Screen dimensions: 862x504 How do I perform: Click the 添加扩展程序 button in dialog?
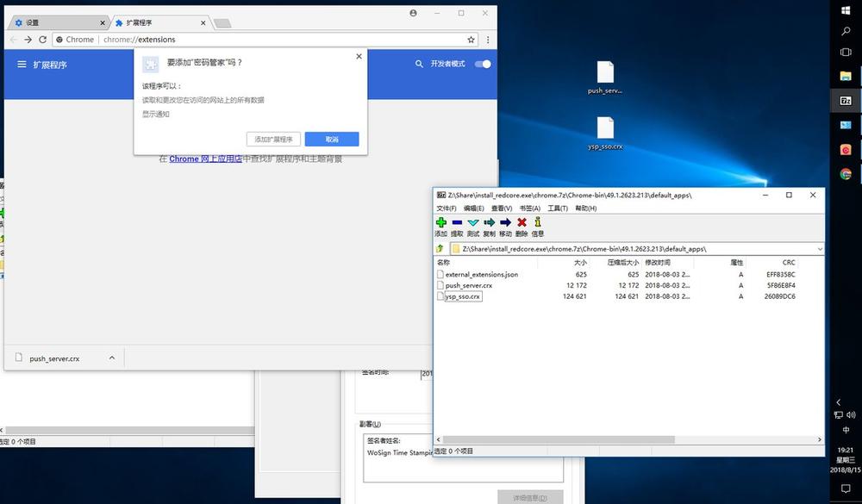(x=273, y=140)
